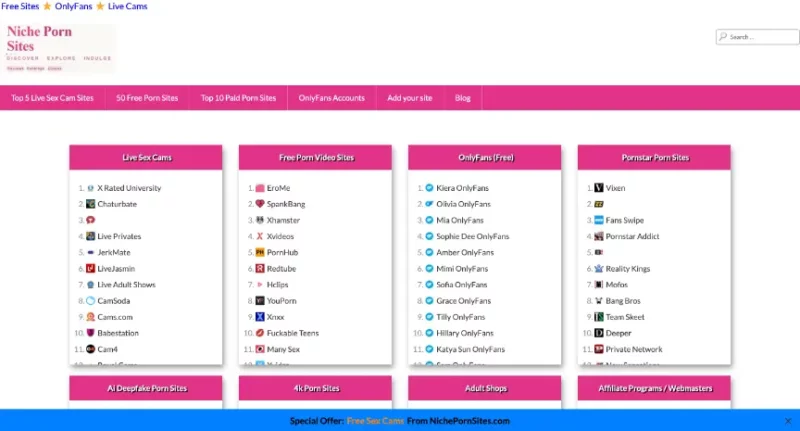The image size is (800, 431).
Task: Open the Live Adult Shows link
Action: point(127,285)
